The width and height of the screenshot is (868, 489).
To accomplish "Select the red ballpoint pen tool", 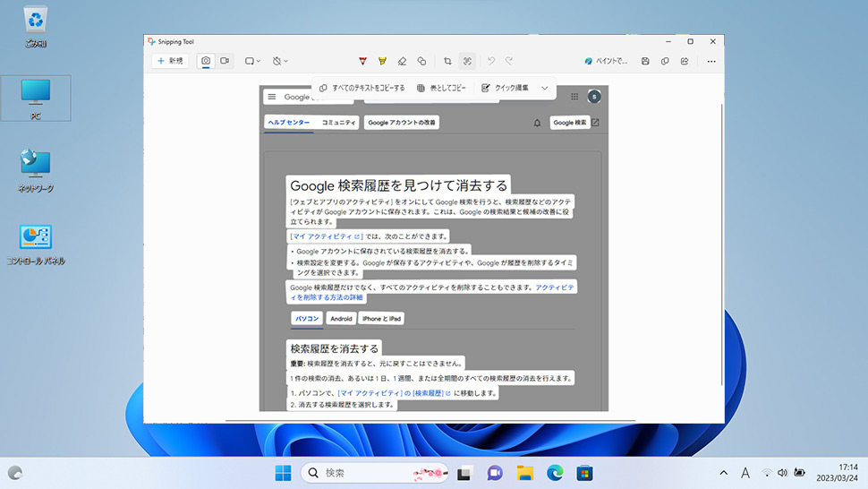I will pos(362,61).
